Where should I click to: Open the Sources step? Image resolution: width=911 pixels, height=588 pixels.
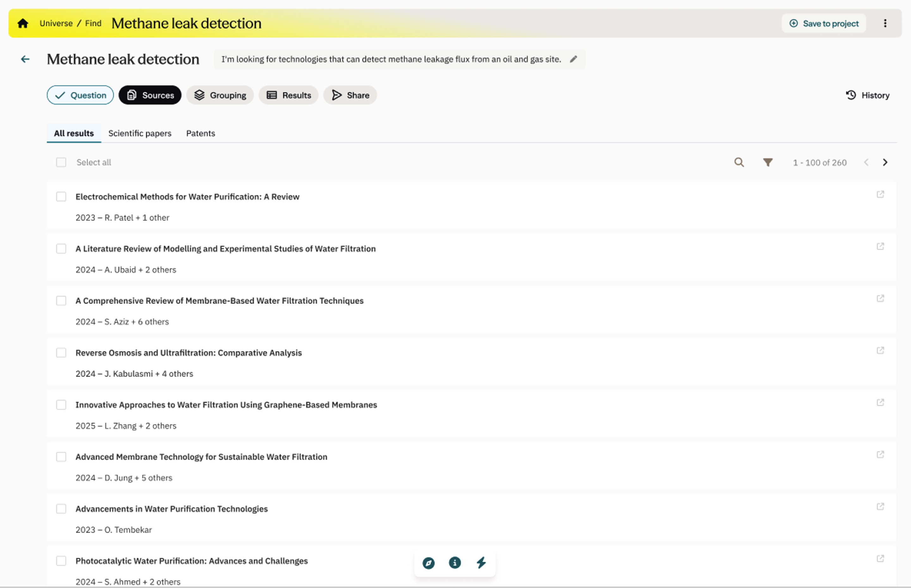tap(150, 95)
